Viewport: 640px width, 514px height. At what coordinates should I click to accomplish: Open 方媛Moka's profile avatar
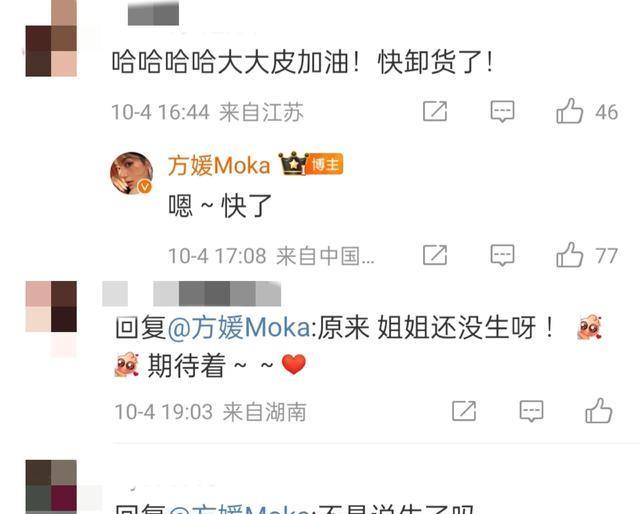point(131,173)
